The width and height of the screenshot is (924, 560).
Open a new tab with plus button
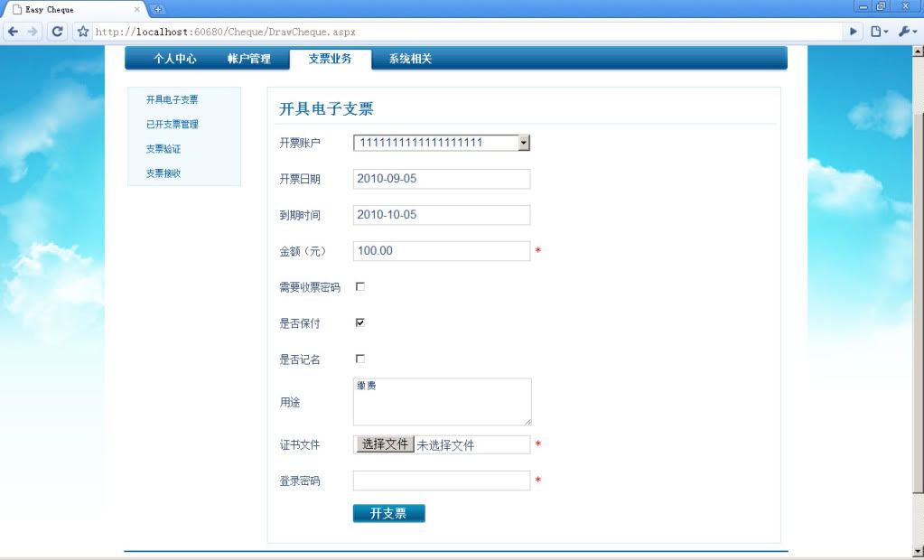(158, 9)
